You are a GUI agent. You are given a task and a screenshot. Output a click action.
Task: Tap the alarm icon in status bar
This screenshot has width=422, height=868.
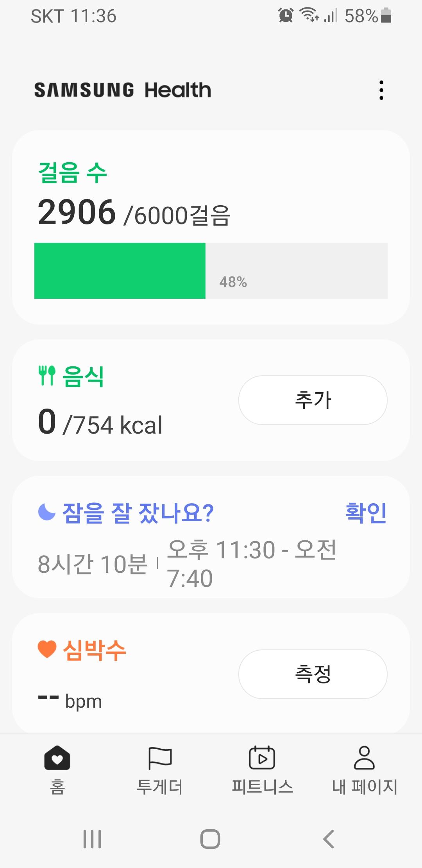[286, 16]
